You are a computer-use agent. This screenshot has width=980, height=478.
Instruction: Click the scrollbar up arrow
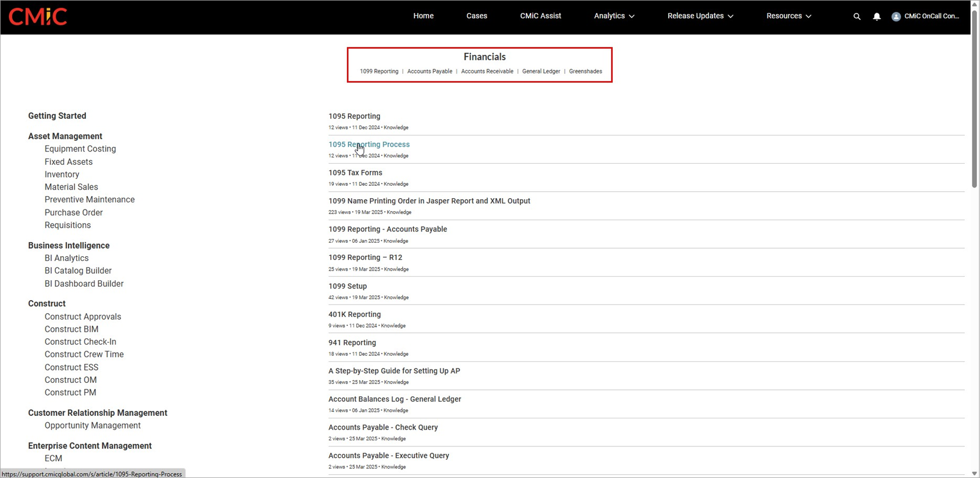click(975, 4)
